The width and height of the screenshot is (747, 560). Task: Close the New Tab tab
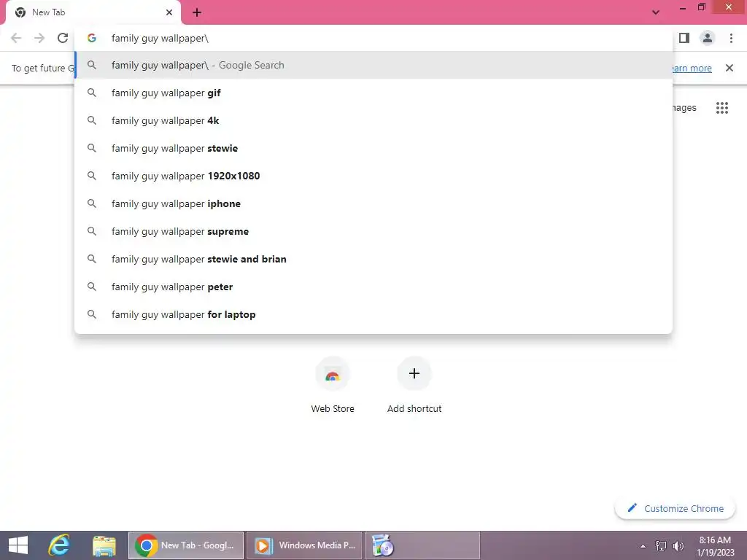(169, 12)
